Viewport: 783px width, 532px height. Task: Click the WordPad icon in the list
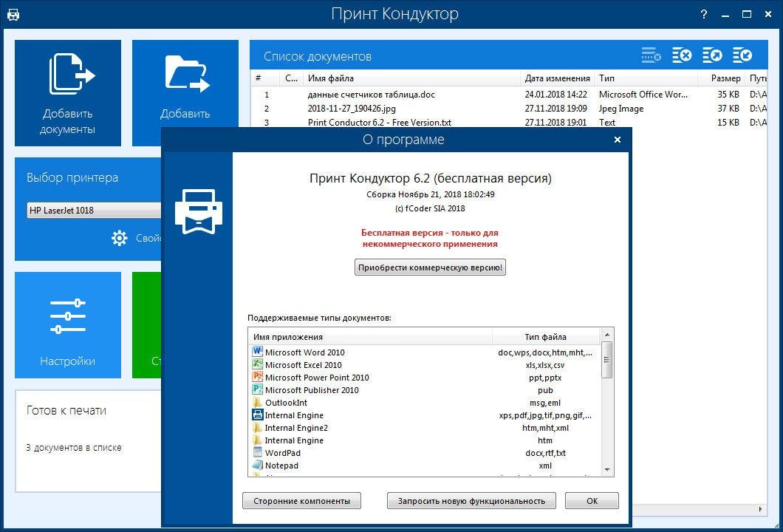(257, 453)
